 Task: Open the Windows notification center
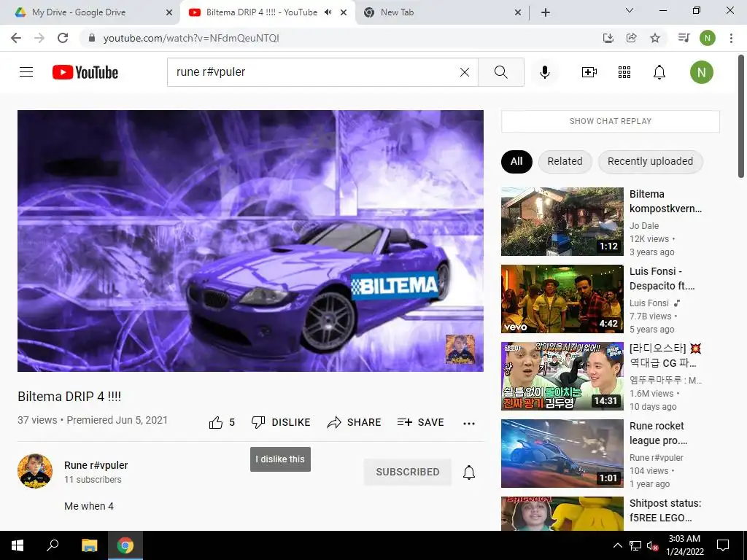tap(723, 545)
